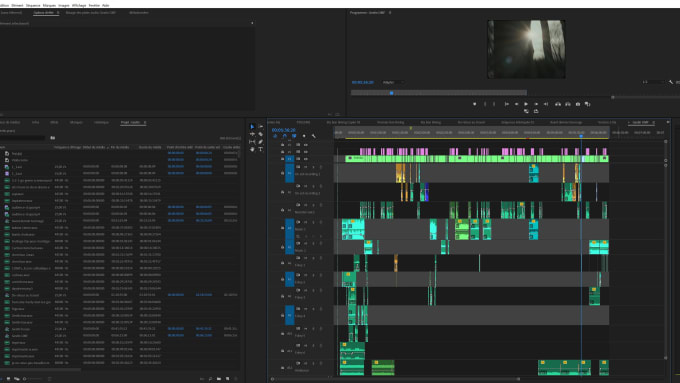This screenshot has width=680, height=383.
Task: Select the Type text tool
Action: pos(261,149)
